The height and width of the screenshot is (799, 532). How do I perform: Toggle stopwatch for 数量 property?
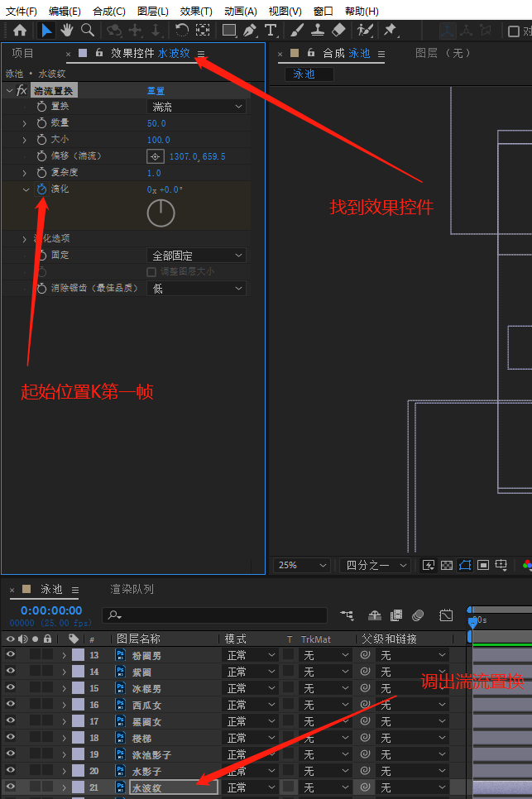pos(41,122)
